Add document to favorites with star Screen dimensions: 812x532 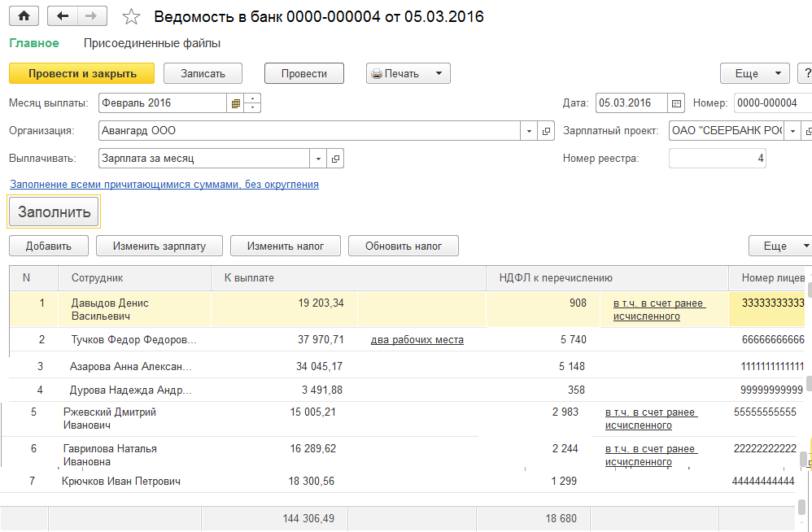(130, 17)
